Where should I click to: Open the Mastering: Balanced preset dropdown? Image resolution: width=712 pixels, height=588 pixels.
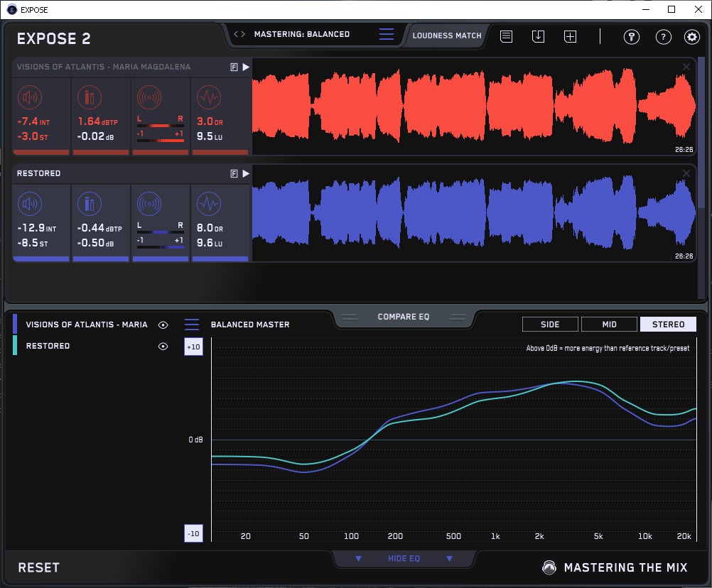(x=302, y=34)
